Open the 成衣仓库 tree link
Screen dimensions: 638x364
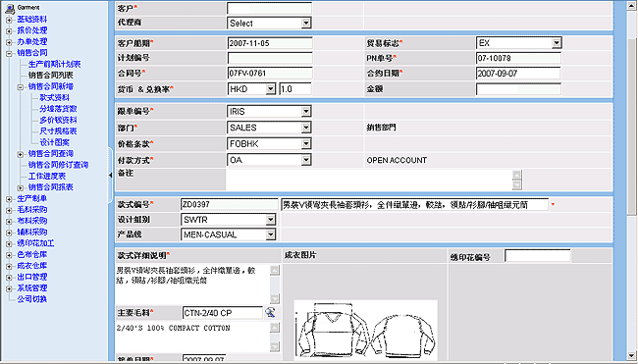pyautogui.click(x=32, y=266)
